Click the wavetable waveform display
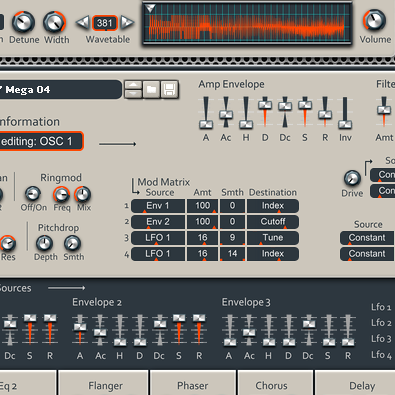 247,24
